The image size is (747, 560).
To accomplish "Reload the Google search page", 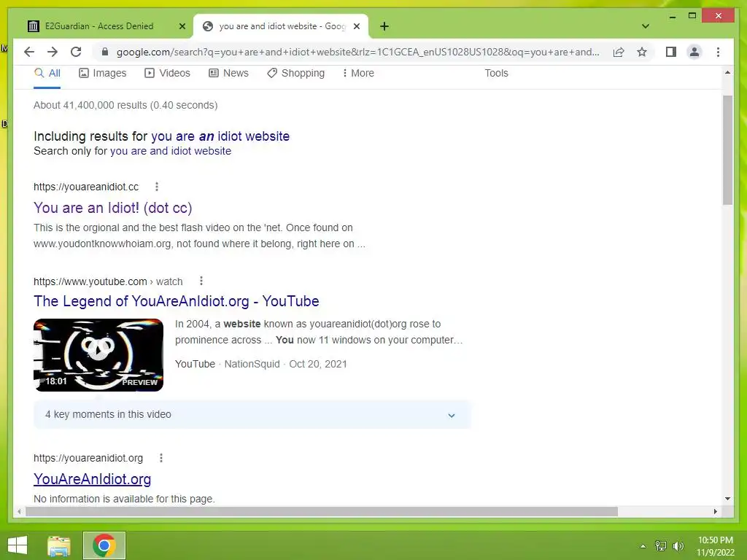I will coord(76,52).
